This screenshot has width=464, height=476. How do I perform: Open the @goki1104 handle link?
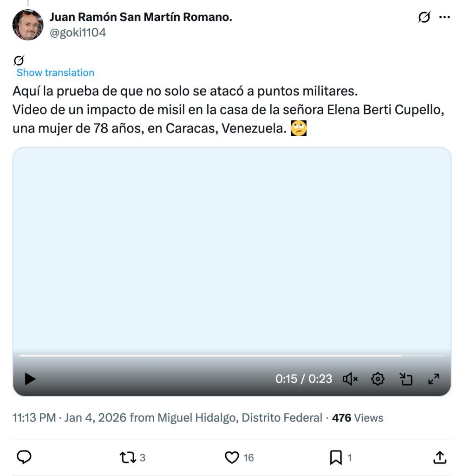78,33
